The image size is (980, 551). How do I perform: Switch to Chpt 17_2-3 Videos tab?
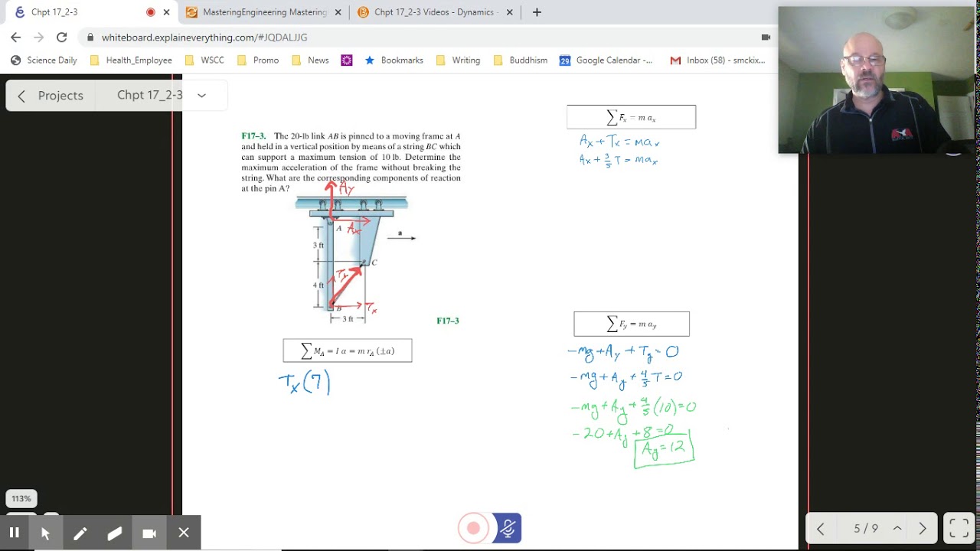click(x=436, y=12)
